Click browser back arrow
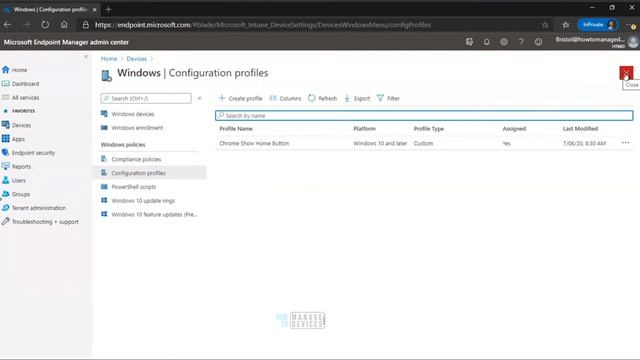This screenshot has width=640, height=360. (7, 25)
